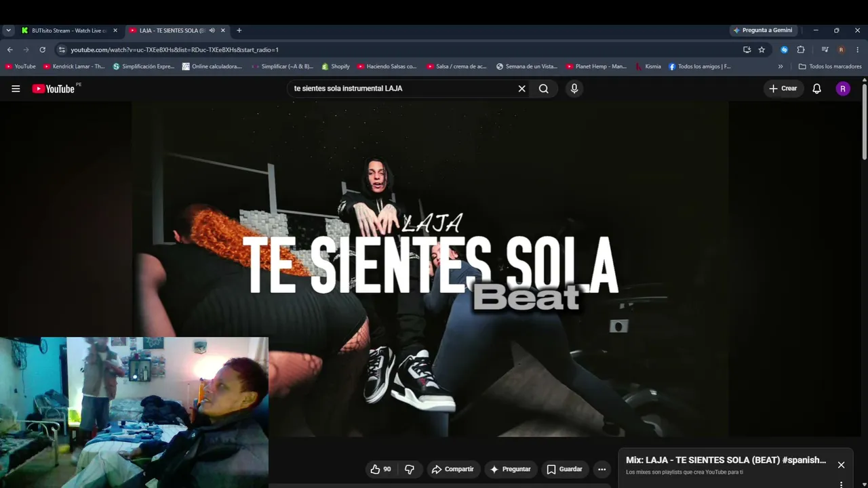This screenshot has width=868, height=488.
Task: Open the Shopify bookmark
Action: (x=336, y=66)
